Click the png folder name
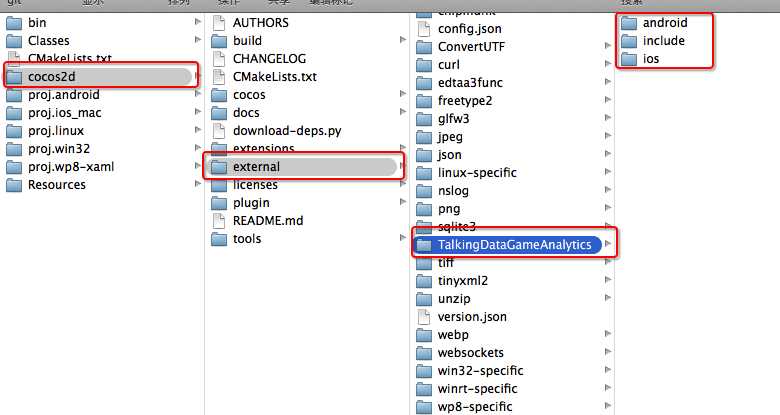The height and width of the screenshot is (415, 780). coord(449,209)
